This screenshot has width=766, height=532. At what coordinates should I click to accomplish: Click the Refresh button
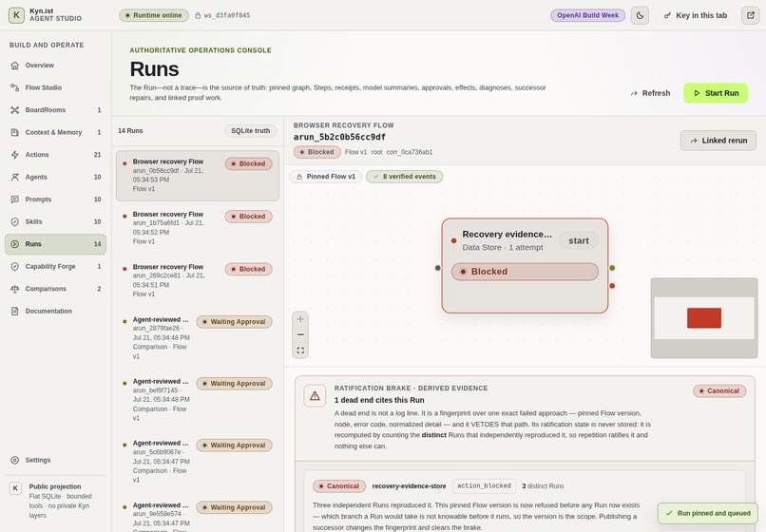click(x=651, y=93)
